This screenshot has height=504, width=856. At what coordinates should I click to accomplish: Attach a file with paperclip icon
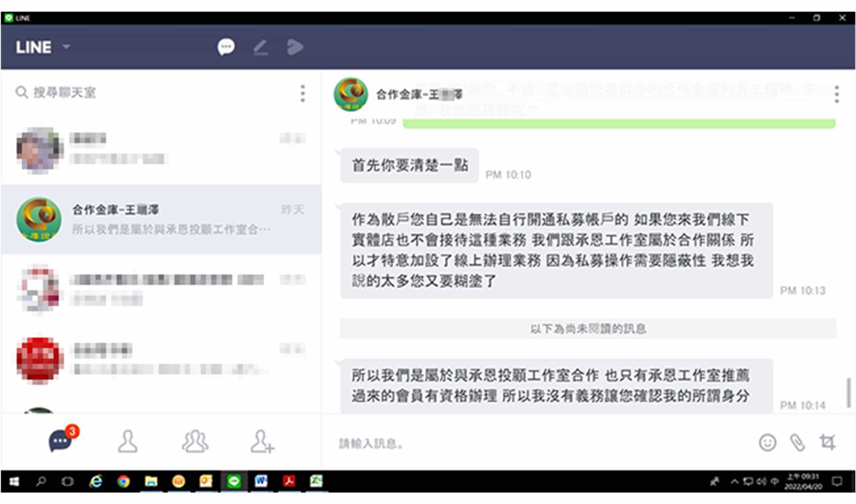[x=797, y=443]
